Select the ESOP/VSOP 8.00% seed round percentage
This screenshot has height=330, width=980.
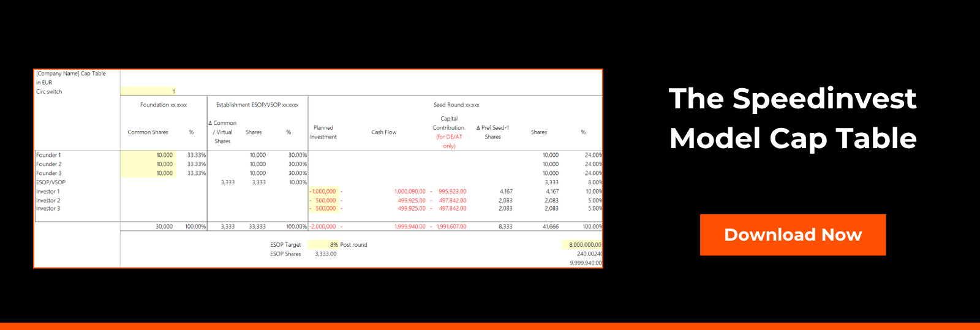point(594,182)
